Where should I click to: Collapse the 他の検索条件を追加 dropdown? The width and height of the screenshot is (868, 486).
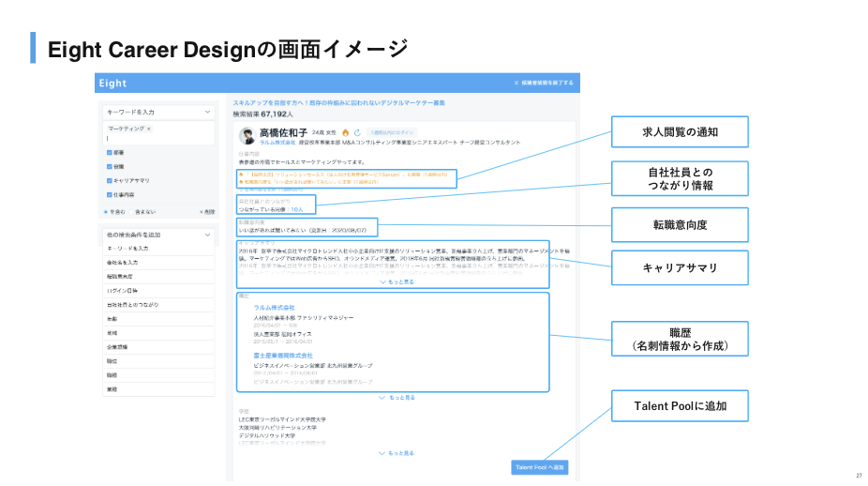point(158,235)
